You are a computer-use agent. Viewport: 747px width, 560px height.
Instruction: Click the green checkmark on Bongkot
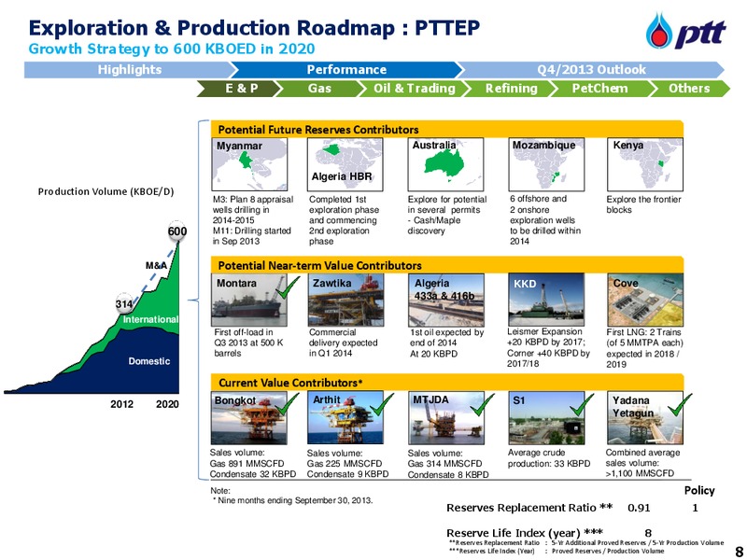(288, 404)
